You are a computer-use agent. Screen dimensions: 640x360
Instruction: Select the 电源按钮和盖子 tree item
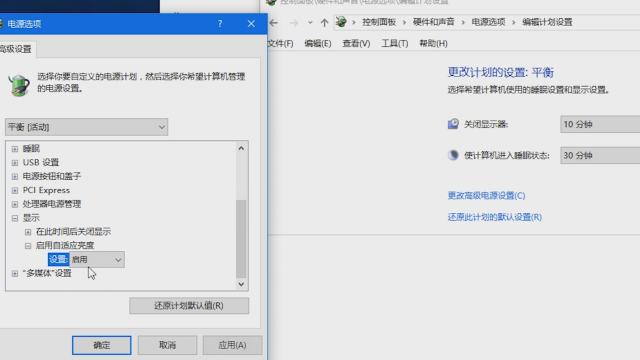(x=52, y=176)
